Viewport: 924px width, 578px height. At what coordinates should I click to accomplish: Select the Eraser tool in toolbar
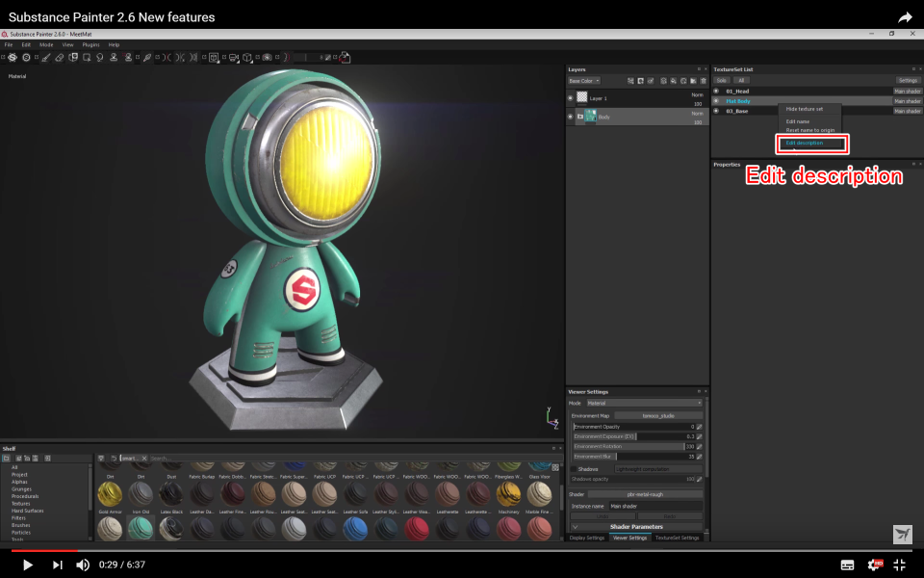click(x=60, y=57)
